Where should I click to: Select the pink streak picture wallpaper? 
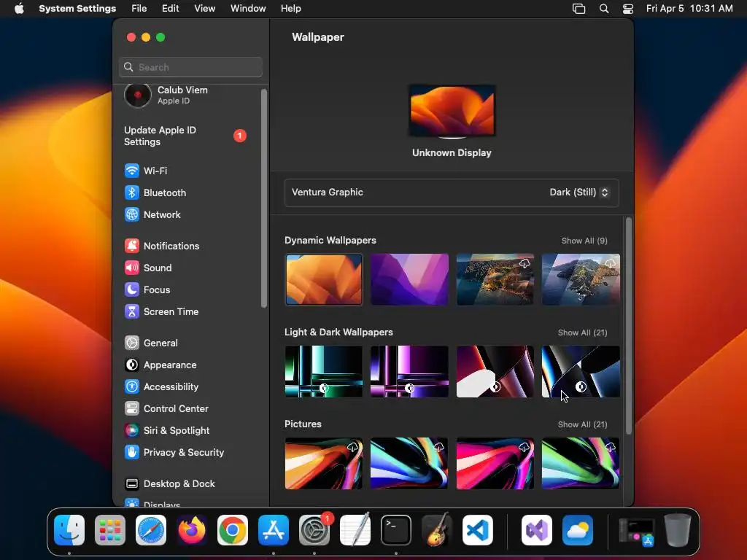pos(495,463)
